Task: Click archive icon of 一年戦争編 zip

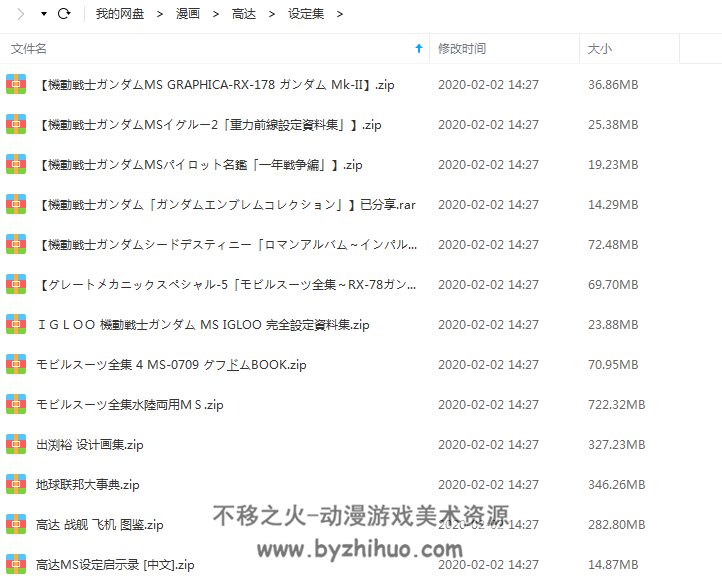Action: point(16,164)
